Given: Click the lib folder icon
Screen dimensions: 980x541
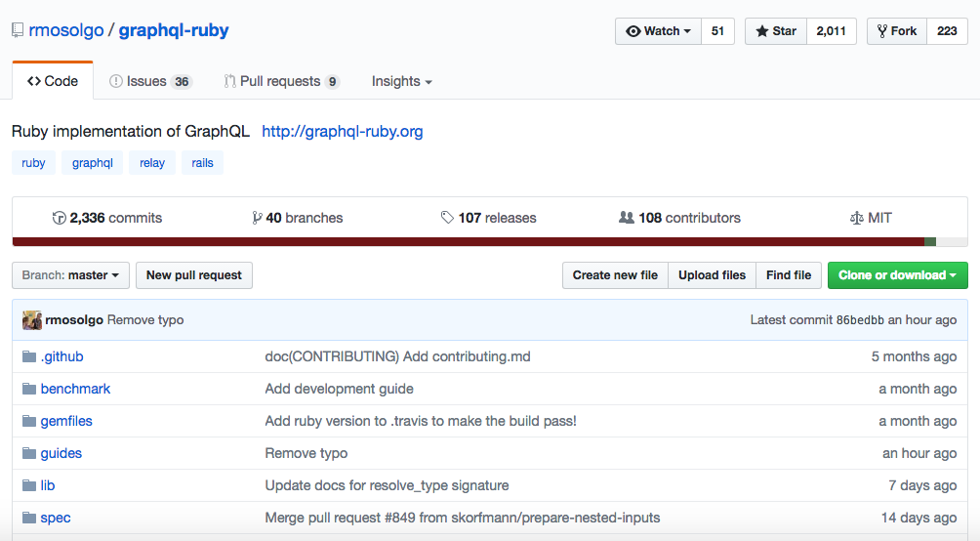Looking at the screenshot, I should point(28,485).
